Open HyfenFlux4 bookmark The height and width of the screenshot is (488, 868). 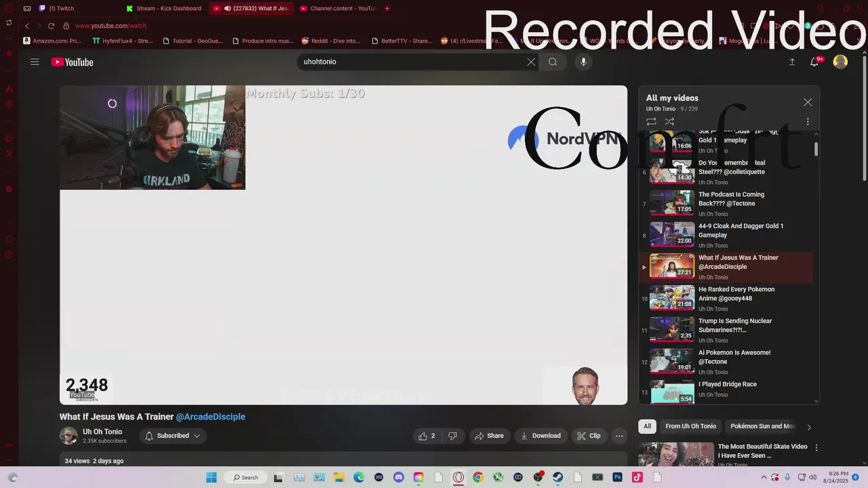click(123, 41)
